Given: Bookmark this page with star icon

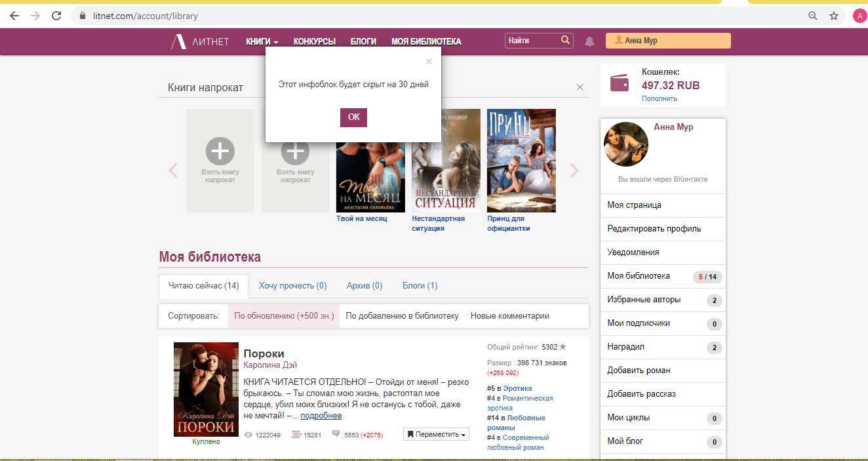Looking at the screenshot, I should pyautogui.click(x=834, y=16).
